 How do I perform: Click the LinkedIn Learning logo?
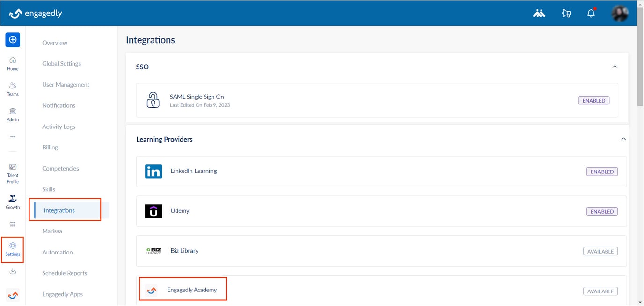click(x=154, y=171)
